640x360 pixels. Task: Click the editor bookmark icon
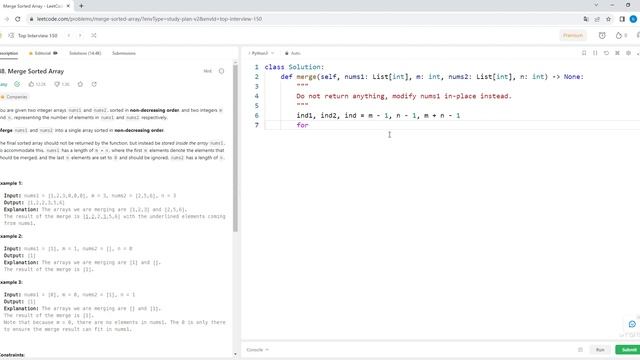pyautogui.click(x=584, y=53)
